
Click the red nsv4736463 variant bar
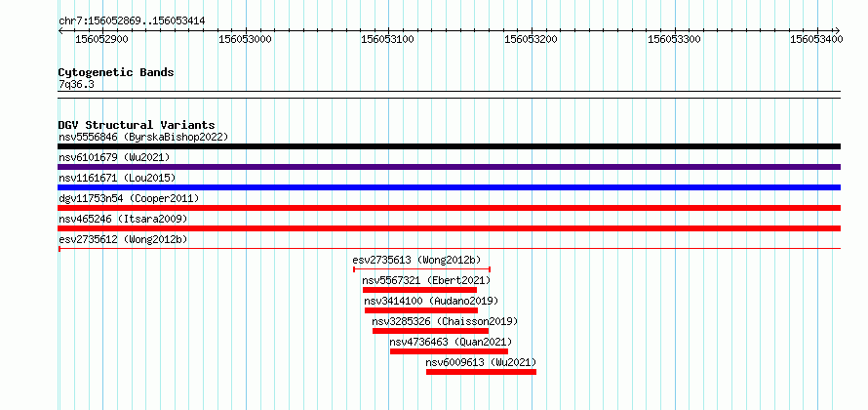pos(449,351)
